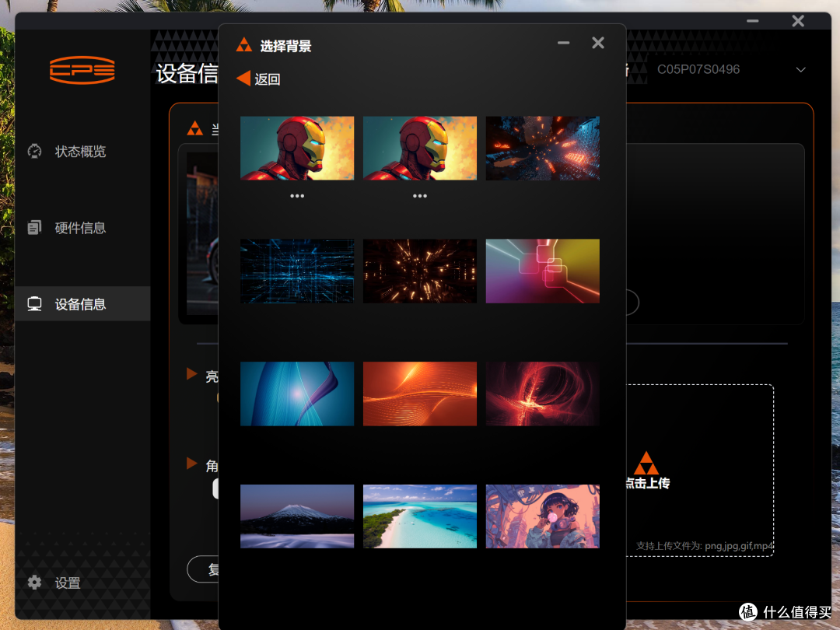Choose the blue-orange neon tunnel background
The height and width of the screenshot is (630, 840).
542,149
